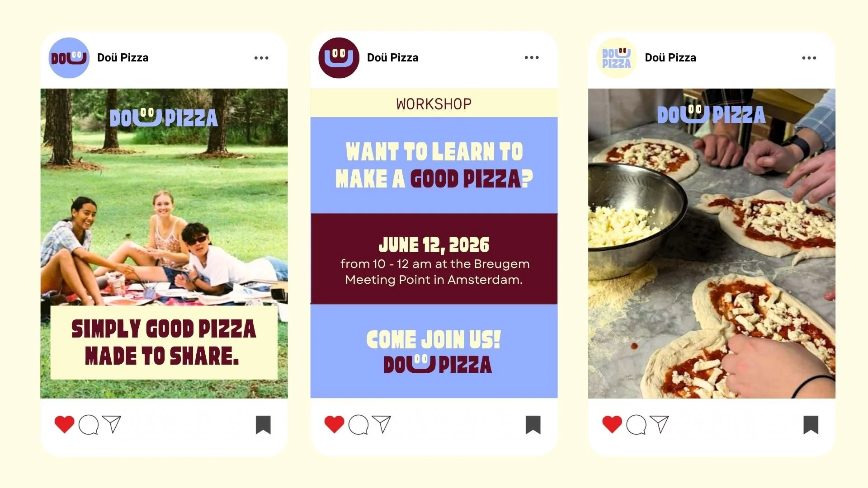Share the picnic post via paper plane

click(112, 424)
